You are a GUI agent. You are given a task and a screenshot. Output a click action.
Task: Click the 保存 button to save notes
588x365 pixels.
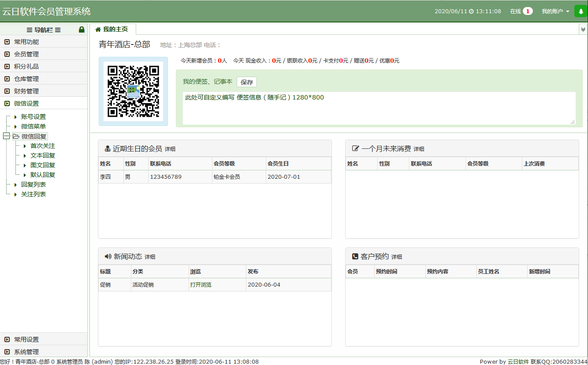246,82
